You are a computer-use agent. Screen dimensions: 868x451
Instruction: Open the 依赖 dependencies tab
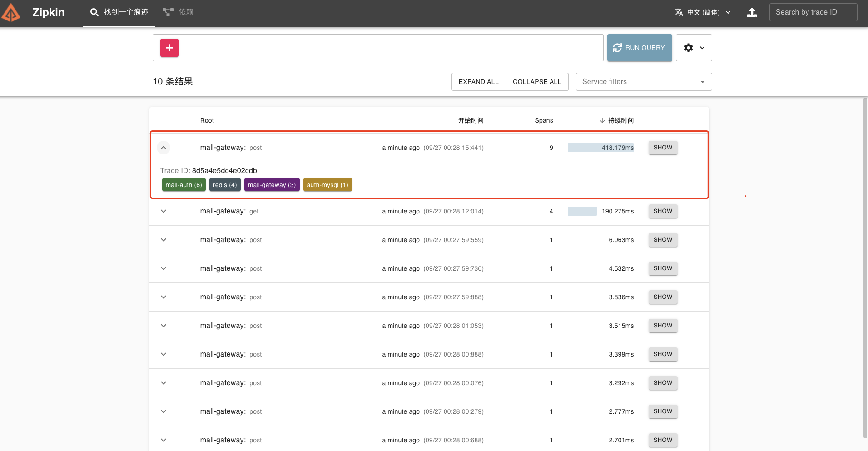click(x=178, y=12)
